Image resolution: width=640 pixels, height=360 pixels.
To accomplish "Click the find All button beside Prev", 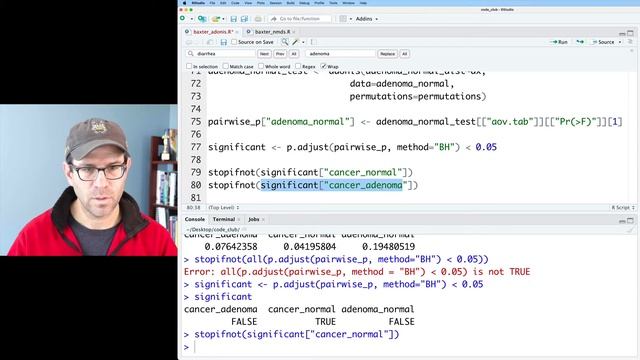I will (x=293, y=54).
